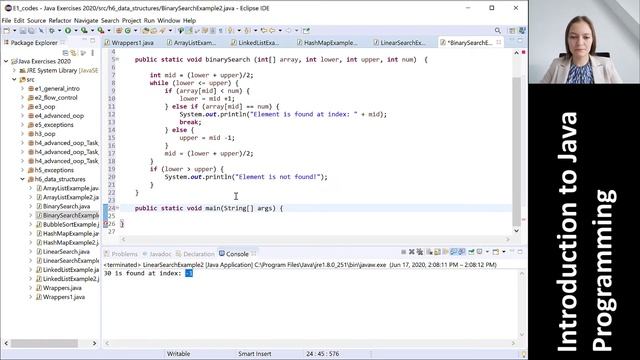Click the Package Explorer horizontal scrollbar thumb
The width and height of the screenshot is (640, 360).
pyautogui.click(x=44, y=343)
